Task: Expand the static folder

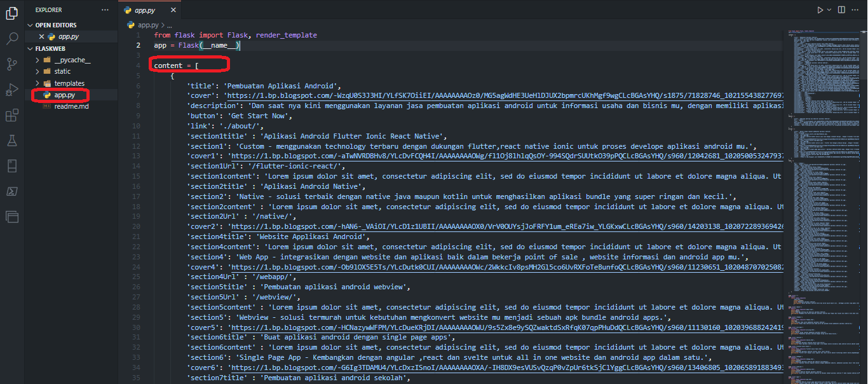Action: pos(71,72)
